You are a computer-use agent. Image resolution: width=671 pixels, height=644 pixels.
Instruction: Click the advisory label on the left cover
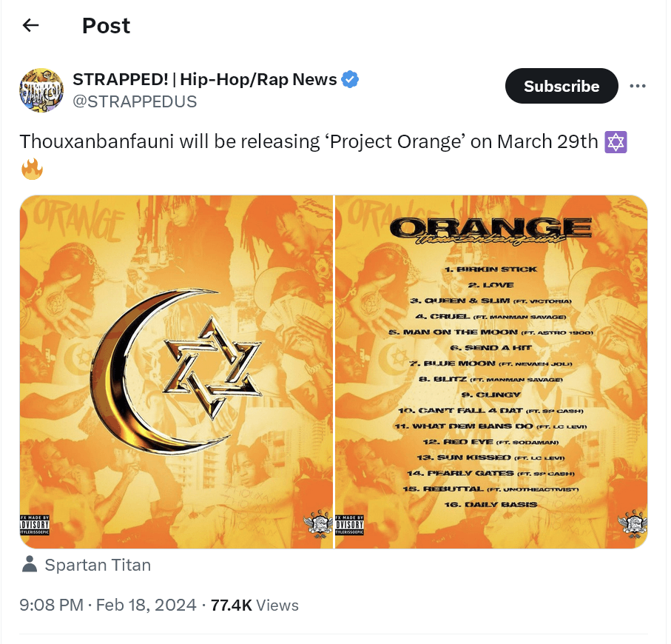tap(34, 526)
